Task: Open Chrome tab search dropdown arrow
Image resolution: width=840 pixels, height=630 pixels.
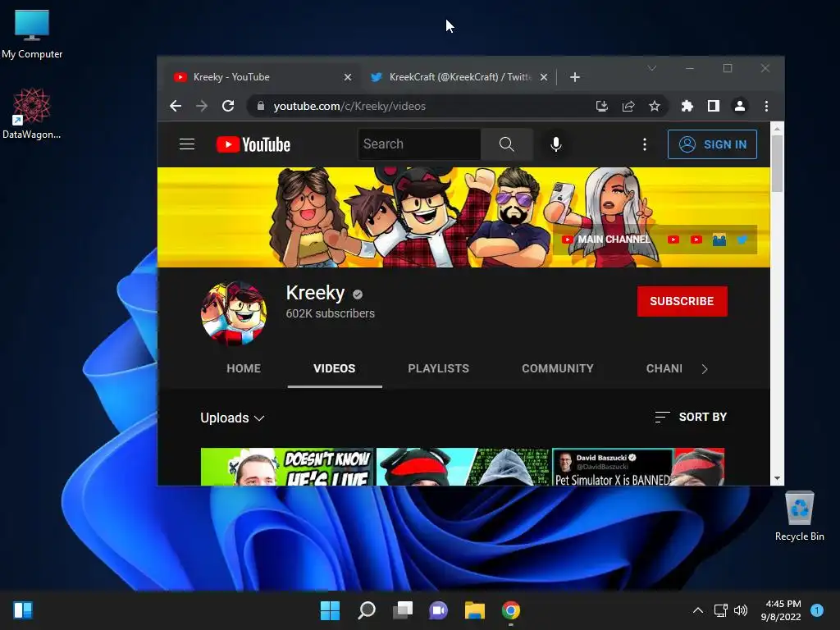Action: click(x=652, y=69)
